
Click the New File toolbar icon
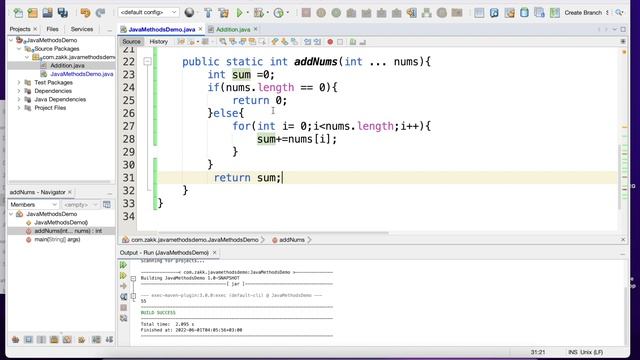[x=18, y=13]
